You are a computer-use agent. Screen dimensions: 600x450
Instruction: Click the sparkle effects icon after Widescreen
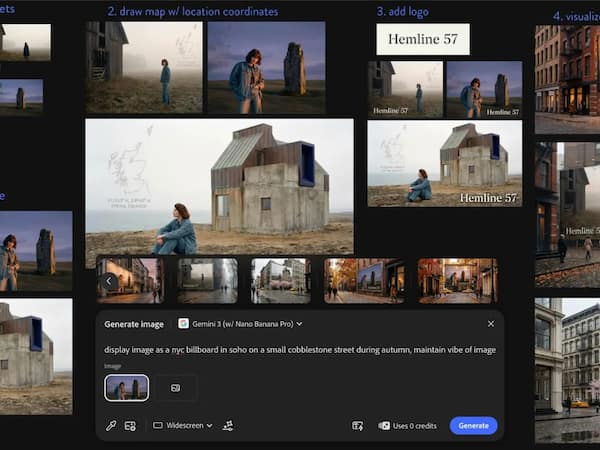(228, 426)
